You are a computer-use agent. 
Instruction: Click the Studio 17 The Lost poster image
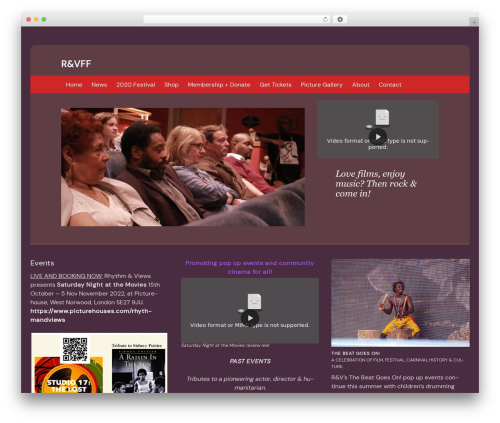(x=68, y=376)
